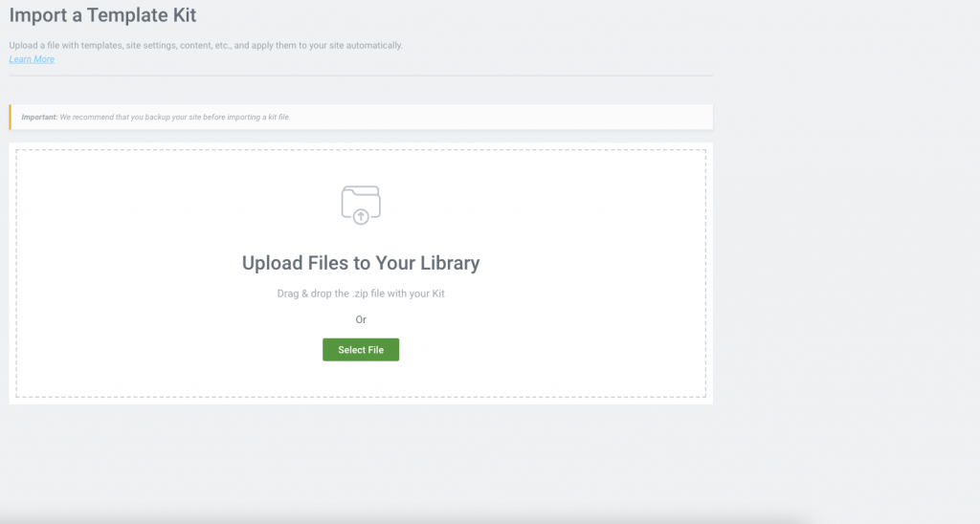The width and height of the screenshot is (980, 524).
Task: Click the 'Import a Template Kit' page title
Action: [109, 15]
